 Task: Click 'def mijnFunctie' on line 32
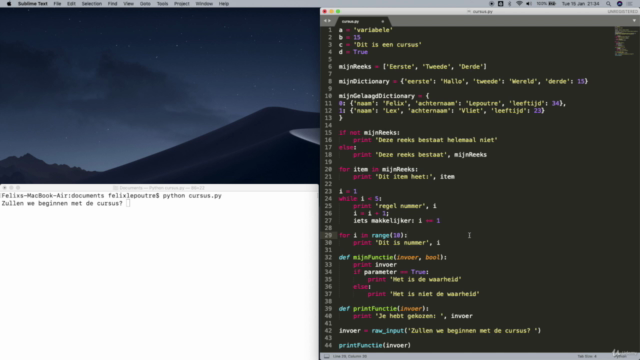tap(366, 258)
